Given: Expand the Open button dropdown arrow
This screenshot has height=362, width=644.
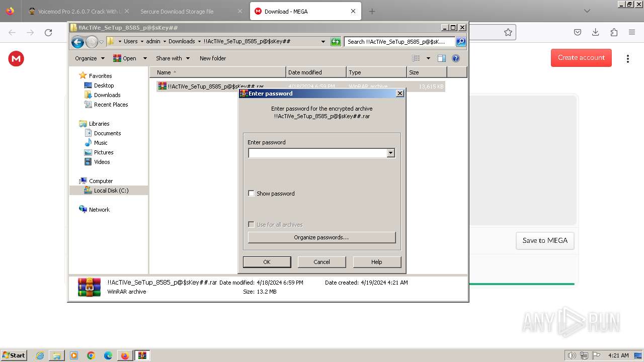Looking at the screenshot, I should click(x=145, y=58).
